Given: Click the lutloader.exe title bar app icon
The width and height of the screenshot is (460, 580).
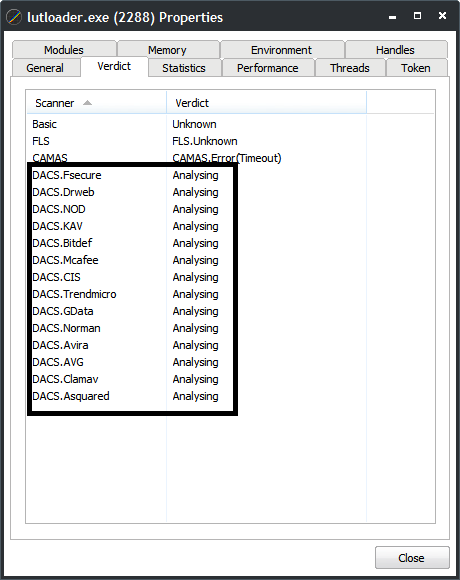Looking at the screenshot, I should (x=14, y=17).
